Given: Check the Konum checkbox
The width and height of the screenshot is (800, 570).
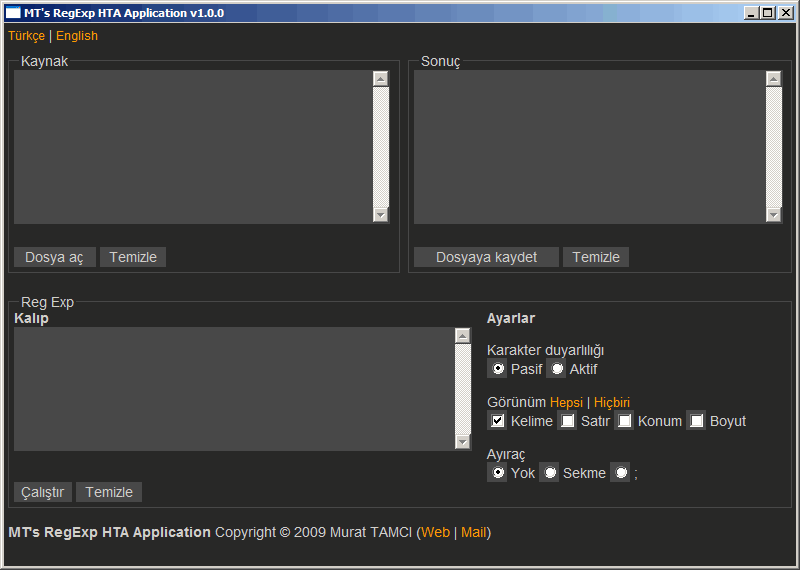Looking at the screenshot, I should click(624, 421).
